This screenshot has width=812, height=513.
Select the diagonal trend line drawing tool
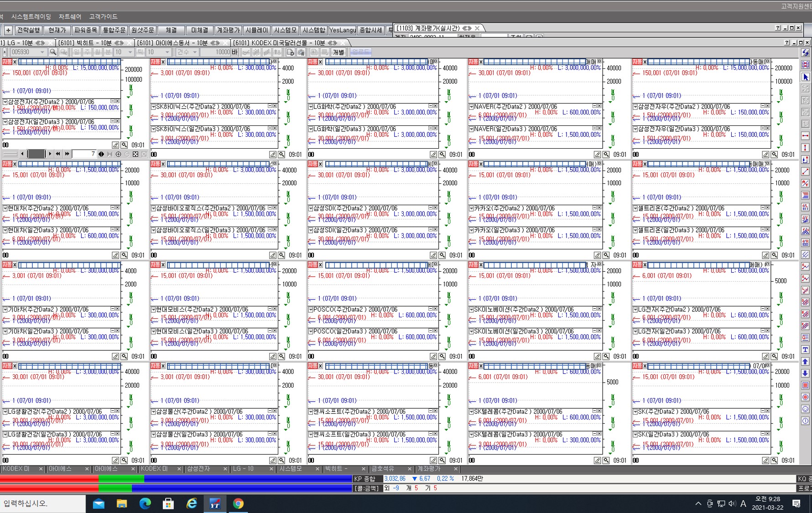(805, 171)
